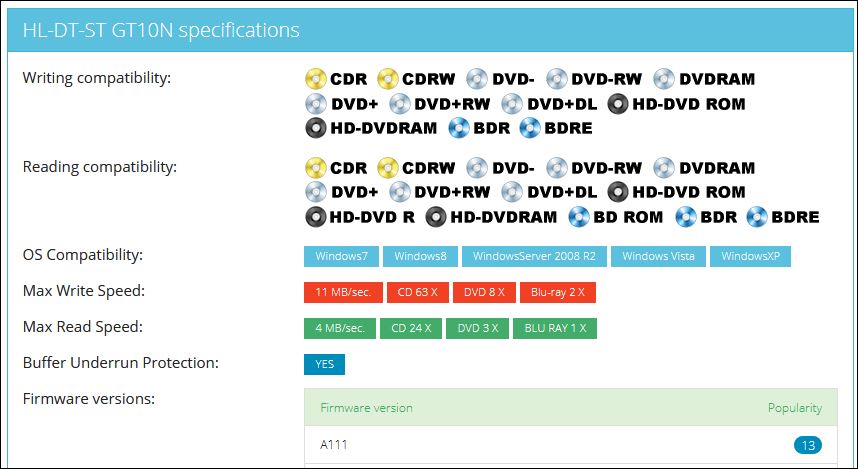Click the DVD+RW disc icon in Reading compatibility

pyautogui.click(x=399, y=192)
